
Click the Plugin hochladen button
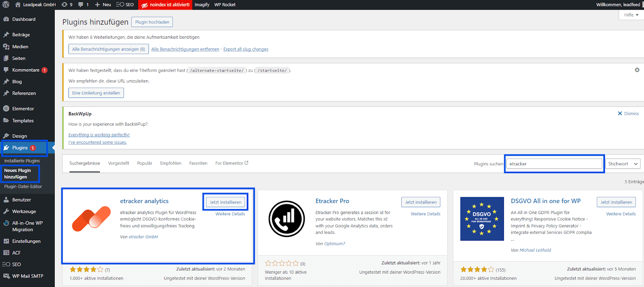point(152,22)
